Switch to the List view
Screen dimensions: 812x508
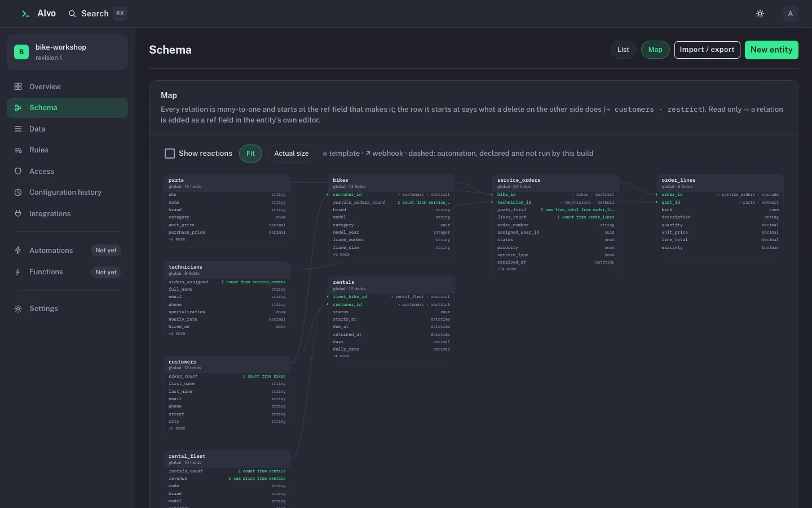pos(623,50)
